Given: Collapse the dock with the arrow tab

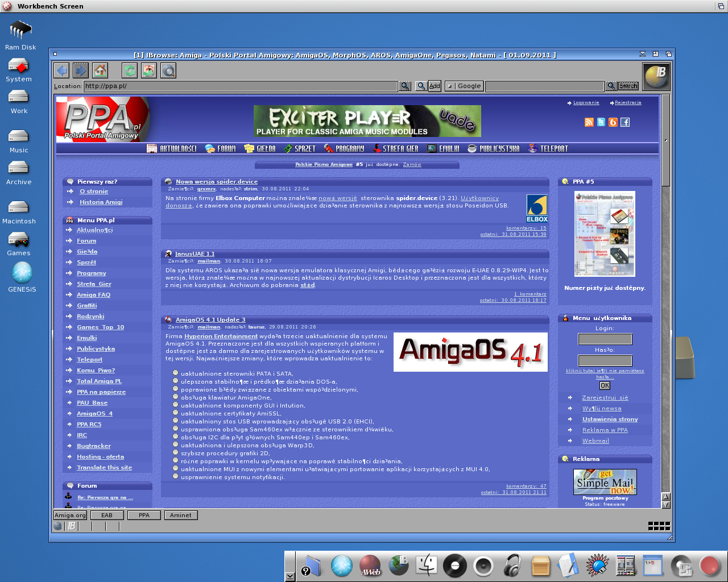Looking at the screenshot, I should (290, 576).
